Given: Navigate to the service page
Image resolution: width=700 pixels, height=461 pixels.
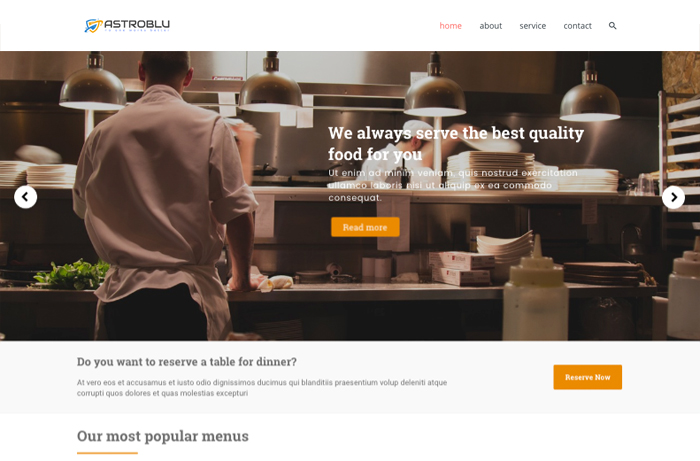Looking at the screenshot, I should click(x=533, y=26).
